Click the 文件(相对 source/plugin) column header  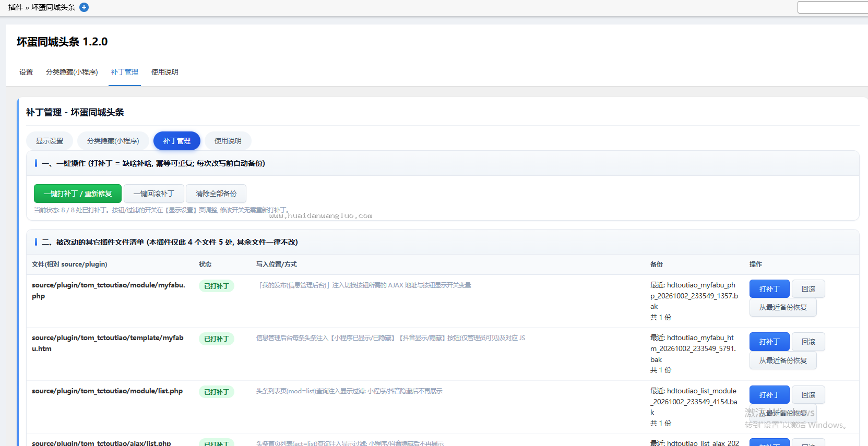pyautogui.click(x=69, y=264)
